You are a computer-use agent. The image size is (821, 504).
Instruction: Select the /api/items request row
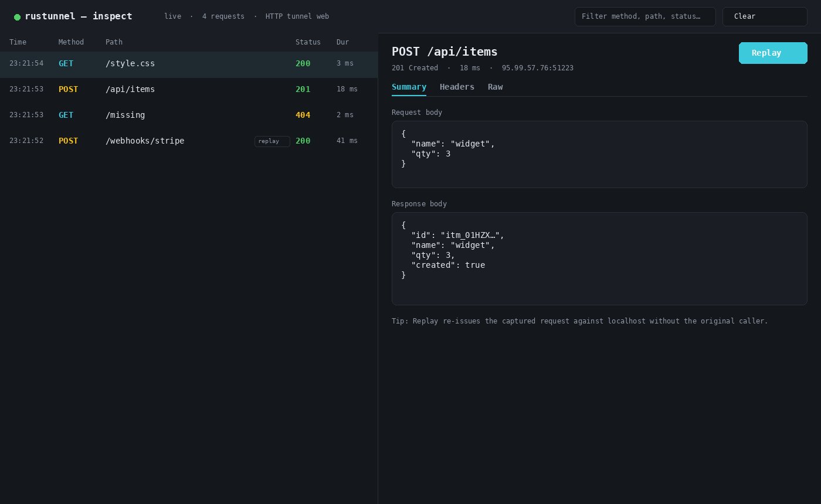[189, 90]
